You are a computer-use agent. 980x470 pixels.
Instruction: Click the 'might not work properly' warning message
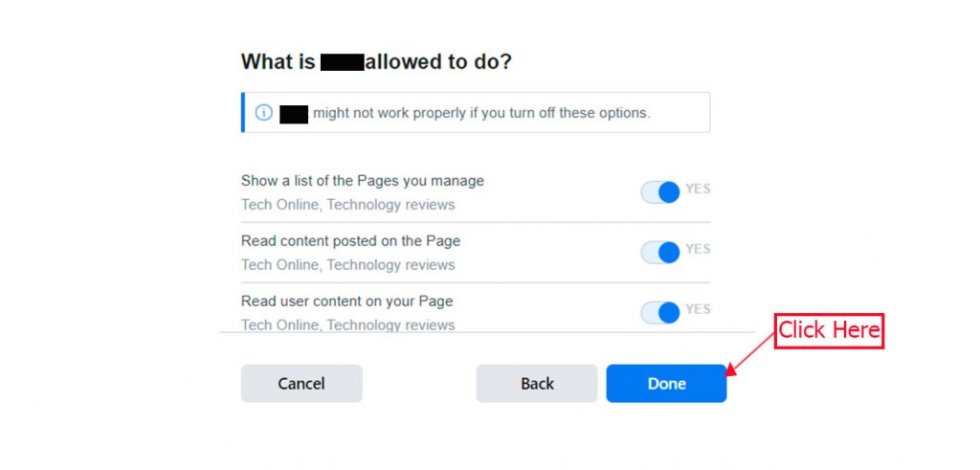click(x=481, y=113)
